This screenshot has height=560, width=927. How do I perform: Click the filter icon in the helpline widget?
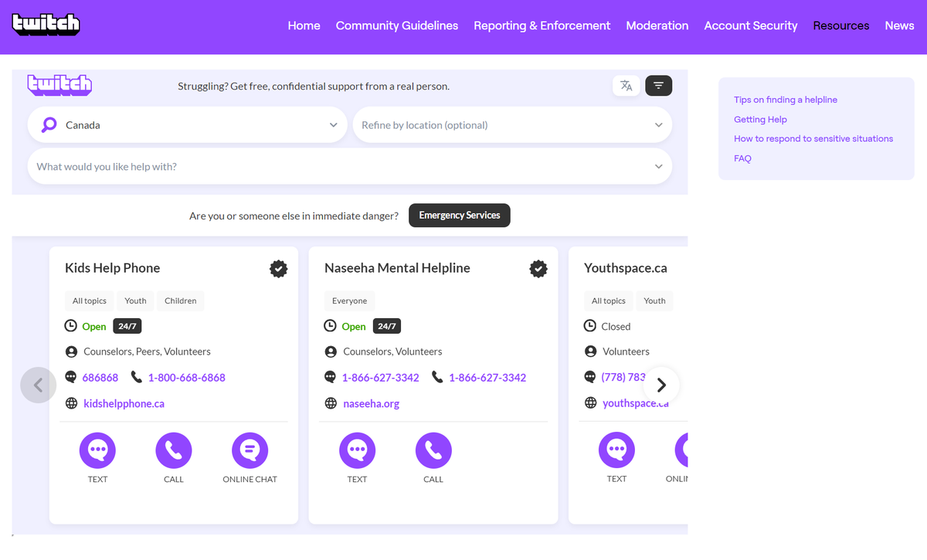[x=658, y=86]
